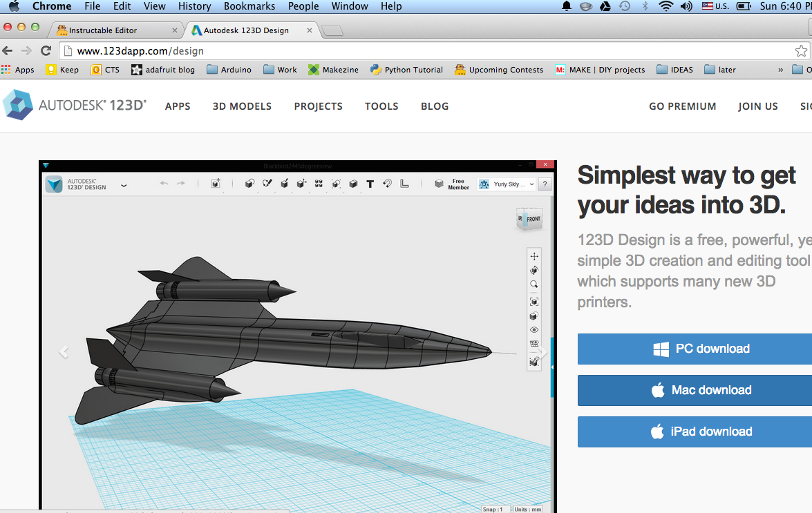Open the Keep bookmark

point(62,70)
